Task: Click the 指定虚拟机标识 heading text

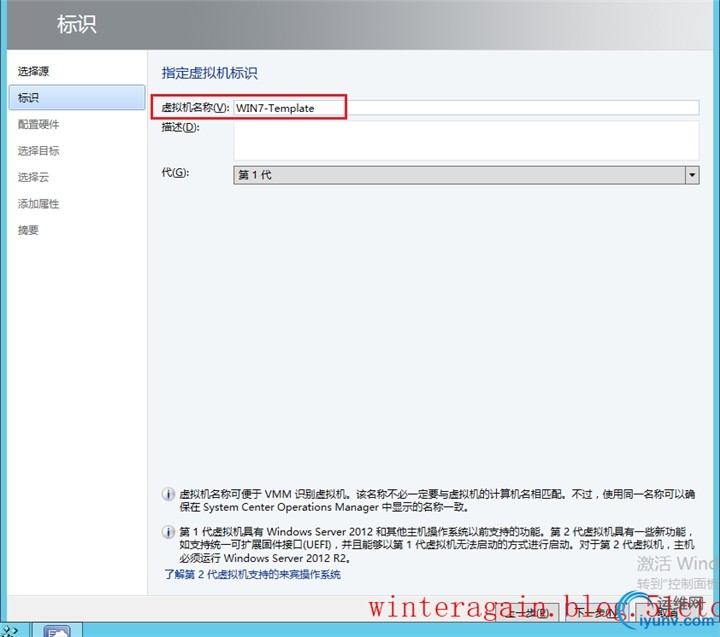Action: tap(209, 73)
